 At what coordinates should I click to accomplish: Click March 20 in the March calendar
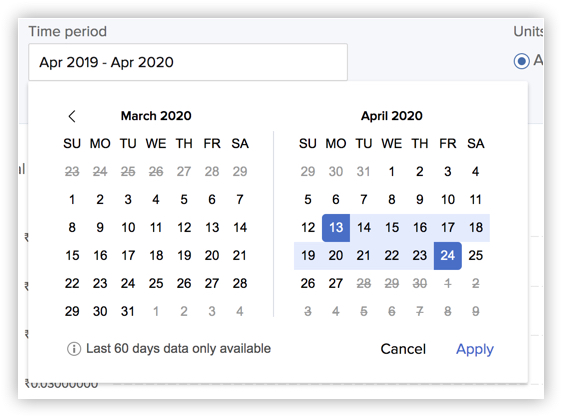(x=212, y=256)
